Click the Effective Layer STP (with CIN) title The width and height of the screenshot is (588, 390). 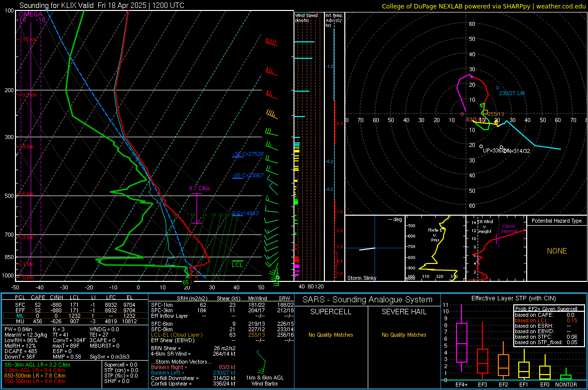(x=514, y=298)
